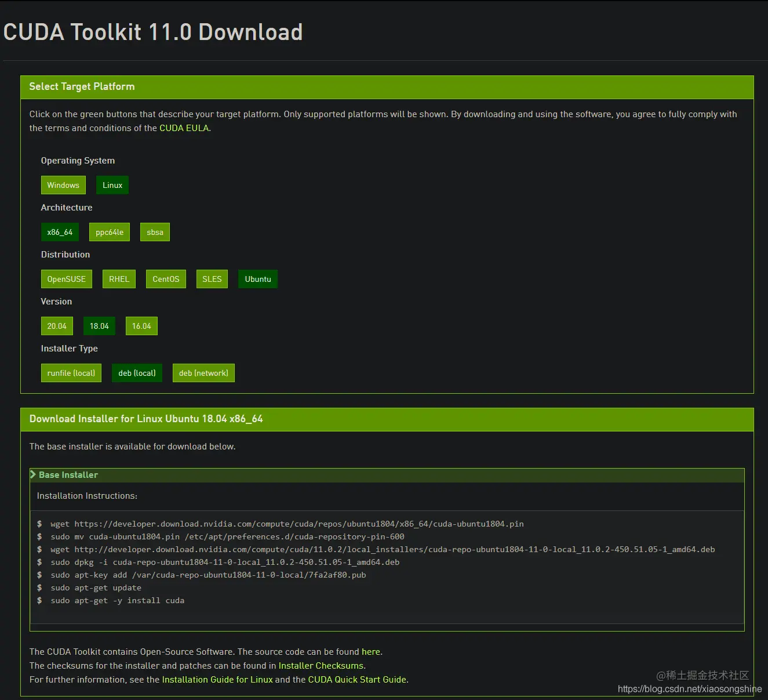
Task: Select Windows operating system button
Action: coord(63,185)
